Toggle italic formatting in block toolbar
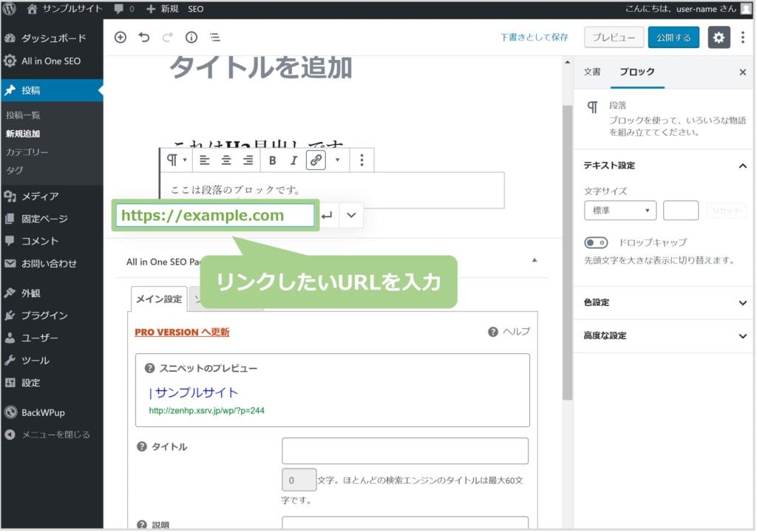The width and height of the screenshot is (757, 532). tap(293, 160)
